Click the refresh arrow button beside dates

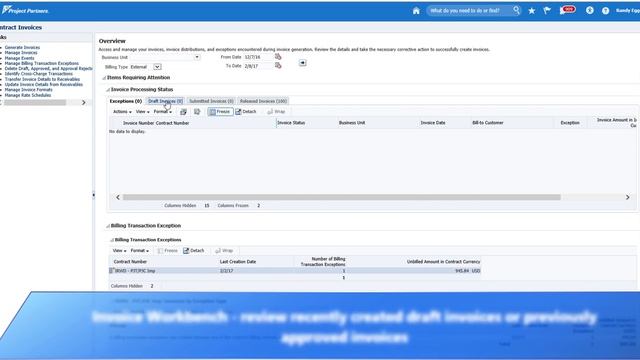point(302,62)
